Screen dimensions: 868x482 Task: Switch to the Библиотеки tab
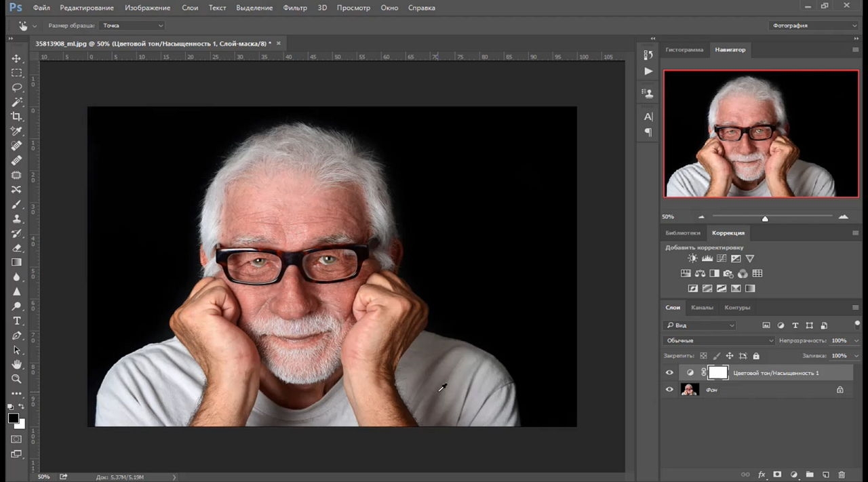(x=683, y=233)
